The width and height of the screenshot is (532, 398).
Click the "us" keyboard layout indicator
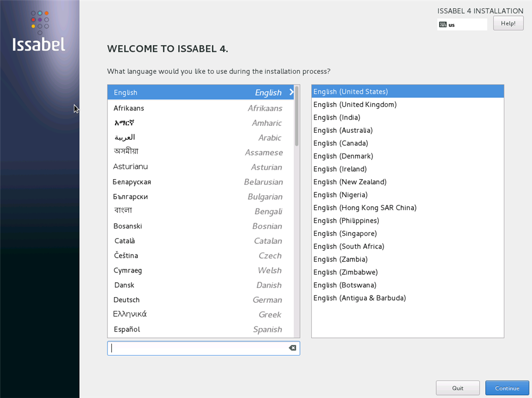click(461, 24)
